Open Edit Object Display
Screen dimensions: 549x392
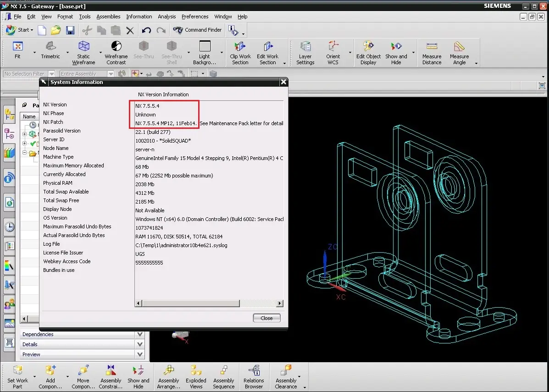[x=368, y=53]
